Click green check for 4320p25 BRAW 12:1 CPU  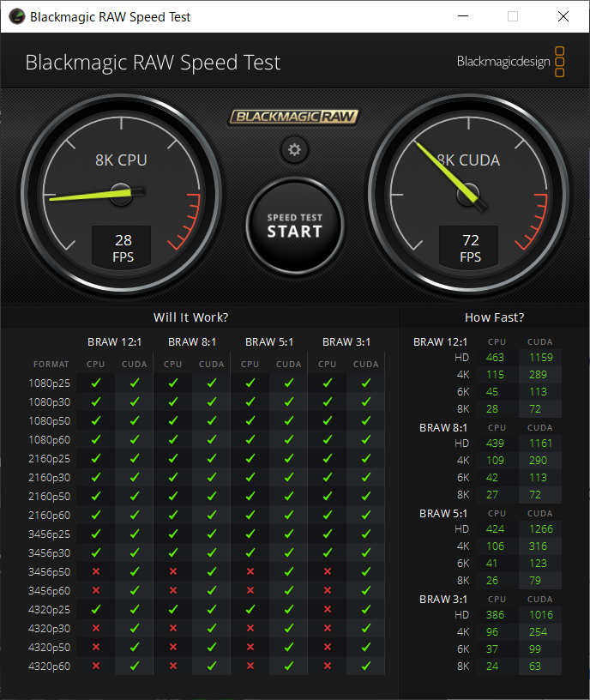pos(95,609)
